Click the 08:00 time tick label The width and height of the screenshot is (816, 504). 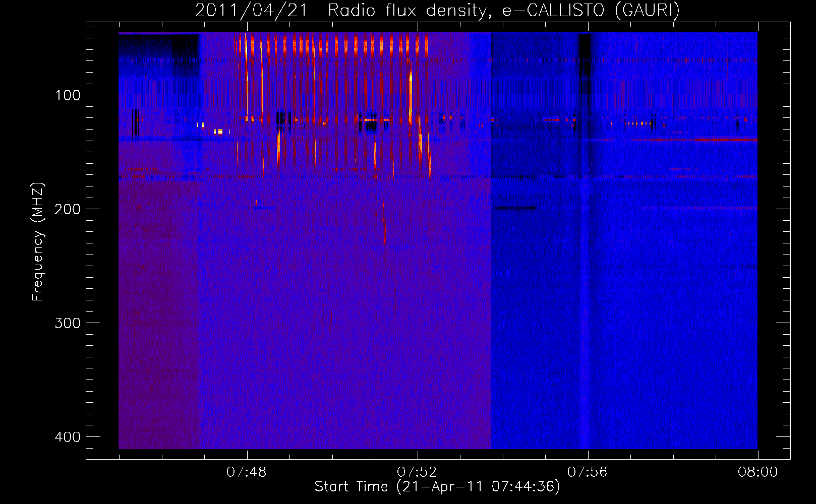pyautogui.click(x=758, y=472)
